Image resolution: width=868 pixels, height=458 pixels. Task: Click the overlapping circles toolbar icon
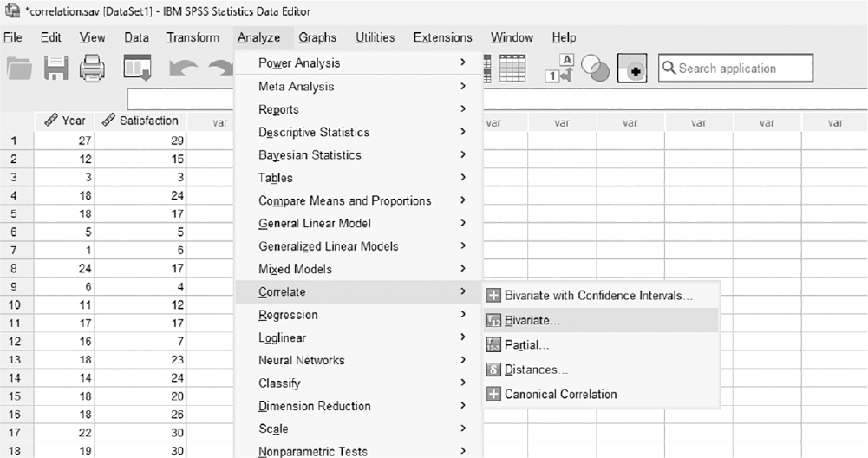596,69
